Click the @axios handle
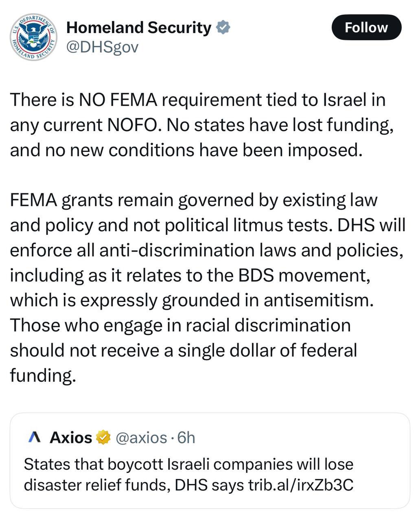The width and height of the screenshot is (420, 521). (x=141, y=438)
